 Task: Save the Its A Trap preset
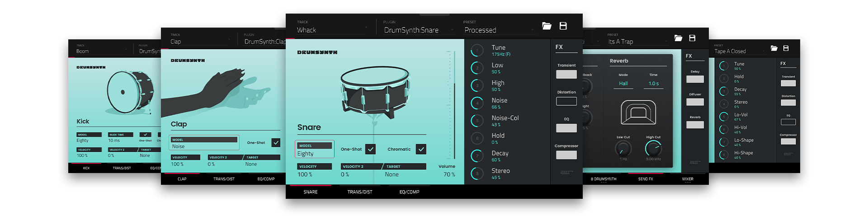point(692,38)
